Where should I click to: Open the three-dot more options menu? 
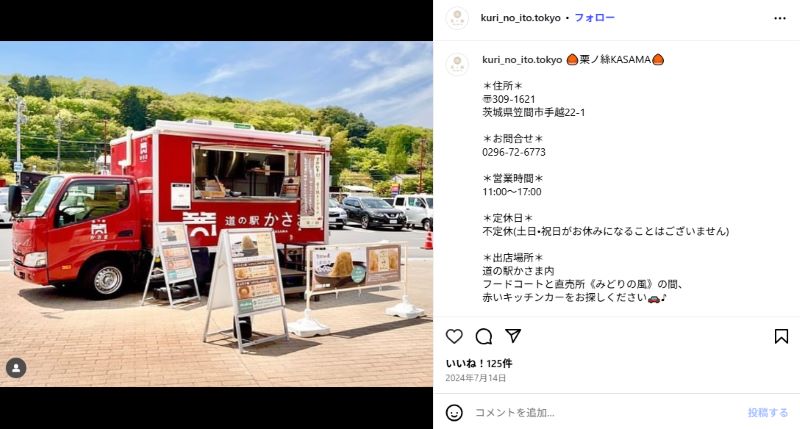point(780,18)
